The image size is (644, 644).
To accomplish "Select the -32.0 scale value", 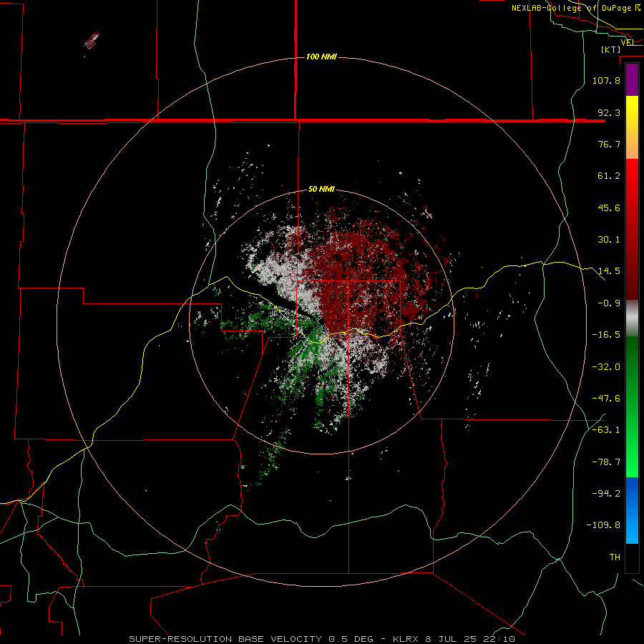I will click(606, 367).
